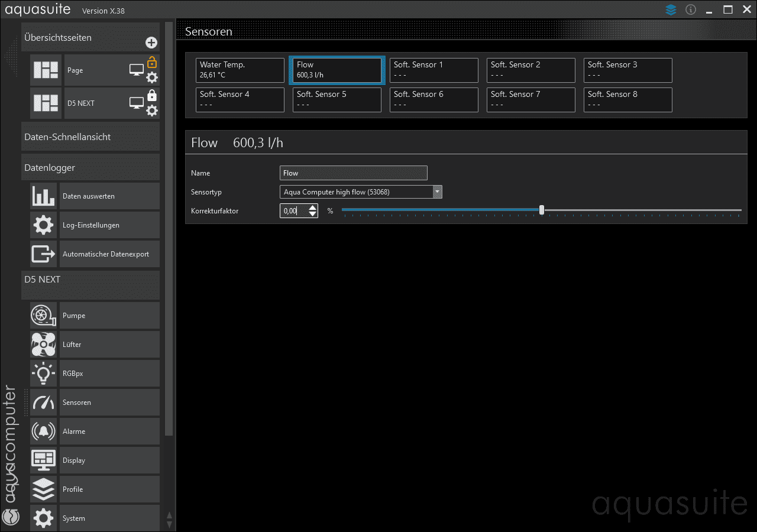Click the Log-Einstellungen gear icon

pyautogui.click(x=44, y=225)
